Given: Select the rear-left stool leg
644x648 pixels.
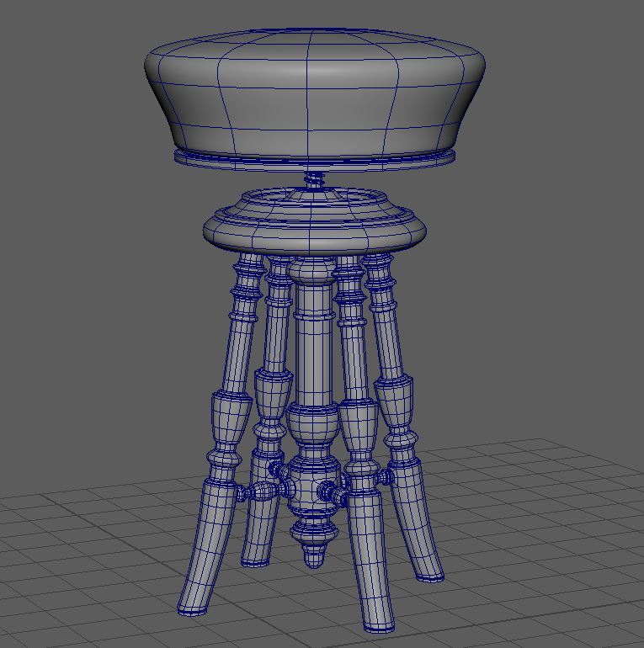Looking at the screenshot, I should coord(269,413).
